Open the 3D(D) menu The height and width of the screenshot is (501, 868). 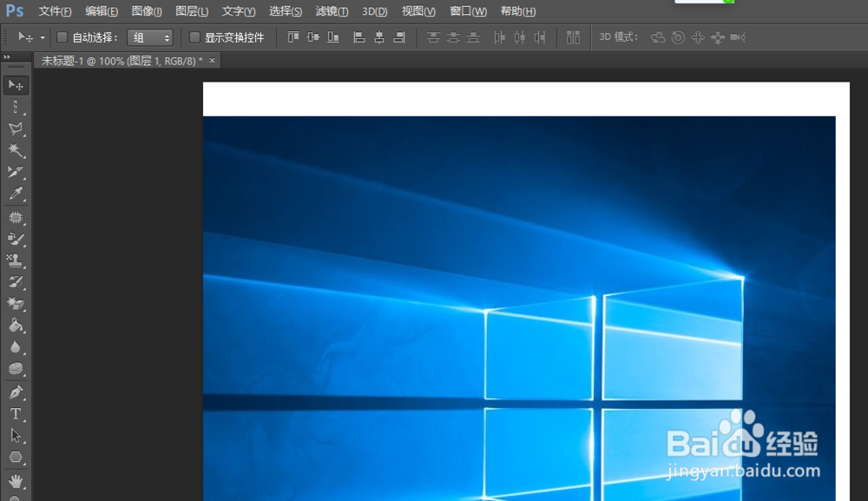point(374,11)
